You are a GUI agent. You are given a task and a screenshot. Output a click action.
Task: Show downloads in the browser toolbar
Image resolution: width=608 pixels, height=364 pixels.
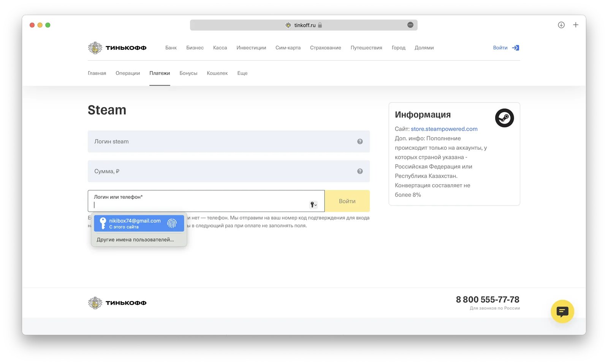[x=561, y=25]
